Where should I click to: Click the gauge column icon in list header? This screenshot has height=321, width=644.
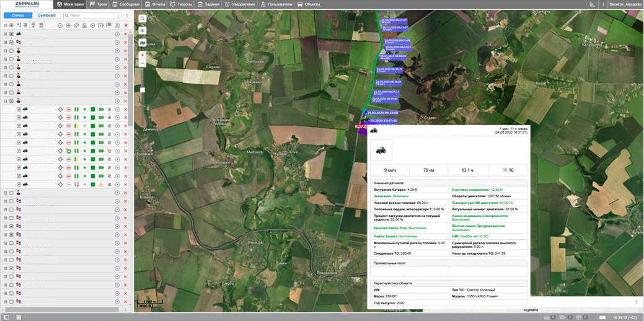tap(93, 25)
